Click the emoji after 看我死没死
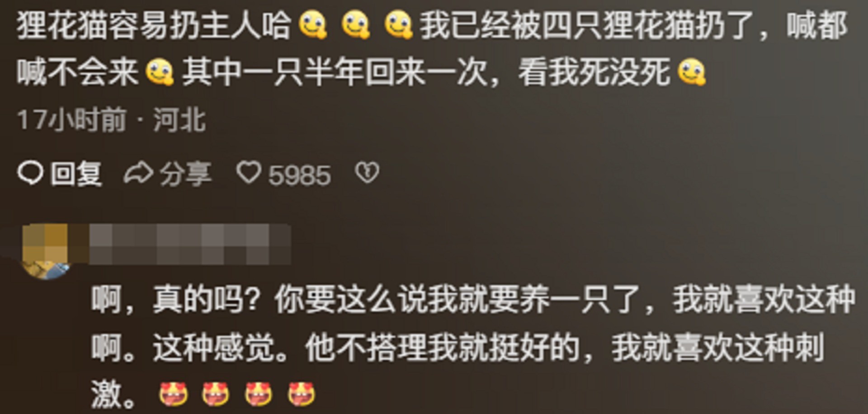The height and width of the screenshot is (414, 868). [x=692, y=72]
